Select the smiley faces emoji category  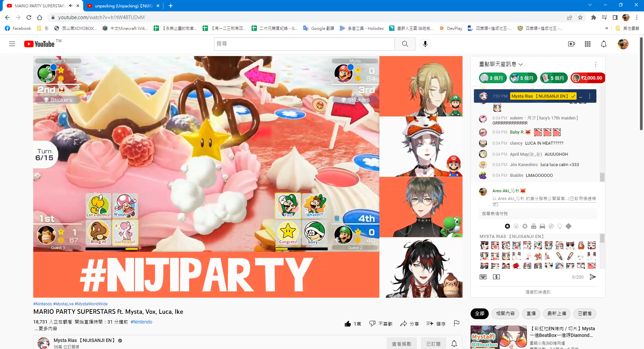(516, 226)
